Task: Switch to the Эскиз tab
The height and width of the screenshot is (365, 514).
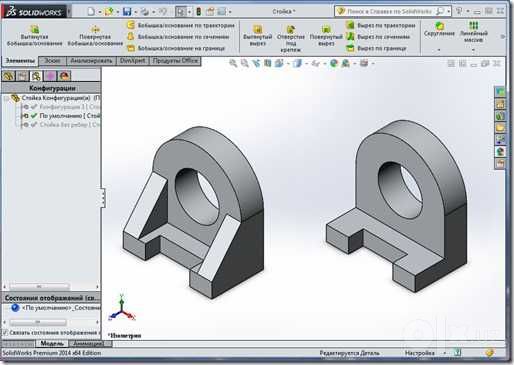Action: pyautogui.click(x=53, y=61)
